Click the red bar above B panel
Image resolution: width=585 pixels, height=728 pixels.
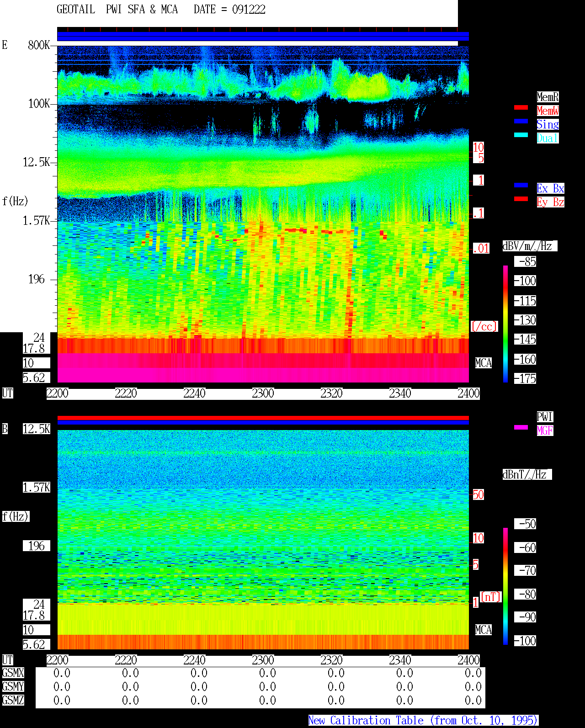point(263,418)
